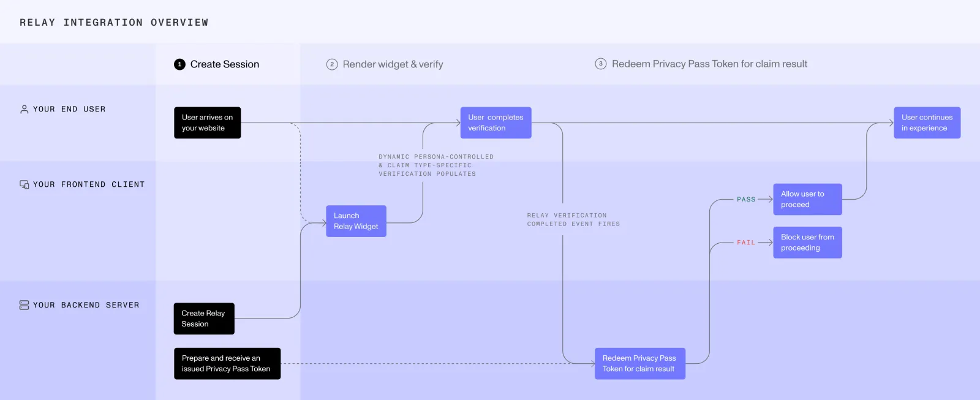Click the FAIL label
This screenshot has height=400, width=980.
(x=746, y=243)
